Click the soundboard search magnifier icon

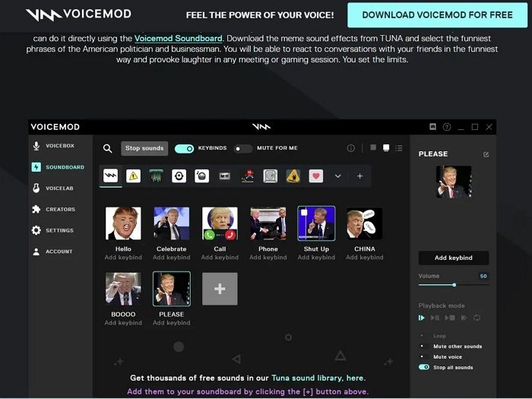(108, 149)
